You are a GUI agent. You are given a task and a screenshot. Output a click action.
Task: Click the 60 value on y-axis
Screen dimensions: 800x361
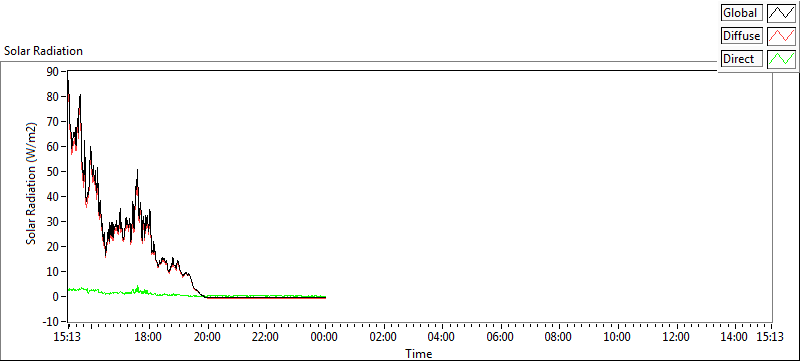click(x=54, y=146)
